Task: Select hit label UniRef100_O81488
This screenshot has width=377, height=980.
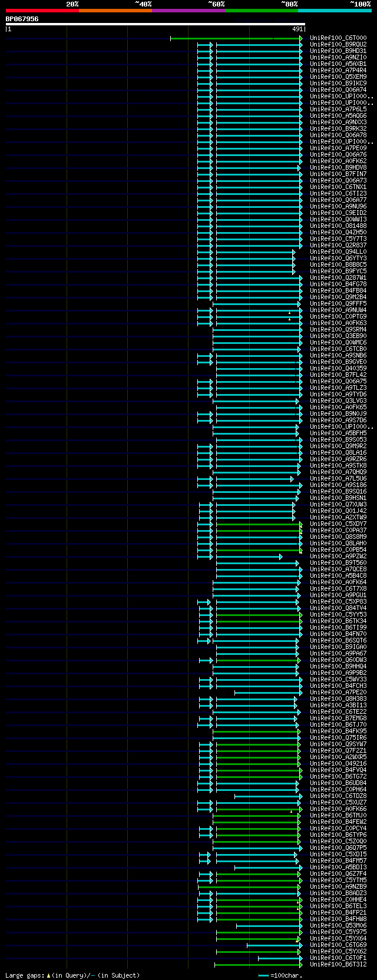Action: 338,226
